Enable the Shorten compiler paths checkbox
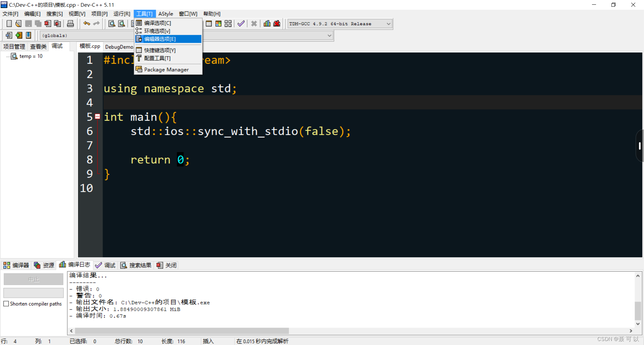The image size is (644, 345). [x=6, y=304]
